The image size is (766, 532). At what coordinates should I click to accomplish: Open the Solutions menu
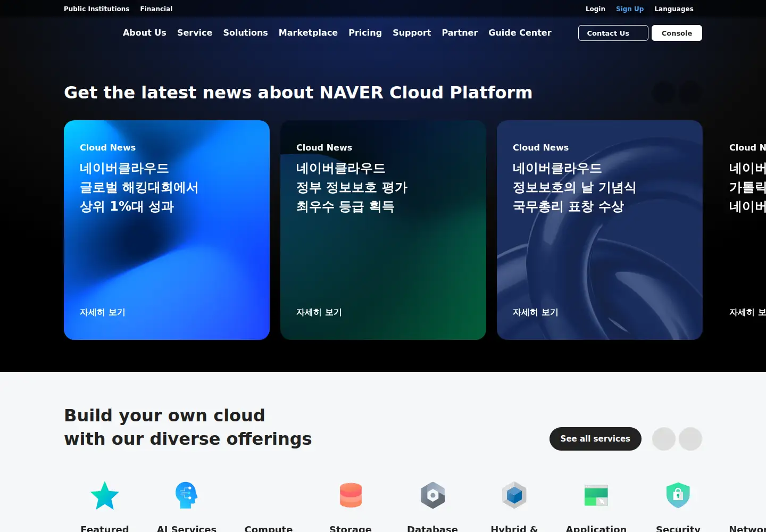click(245, 32)
